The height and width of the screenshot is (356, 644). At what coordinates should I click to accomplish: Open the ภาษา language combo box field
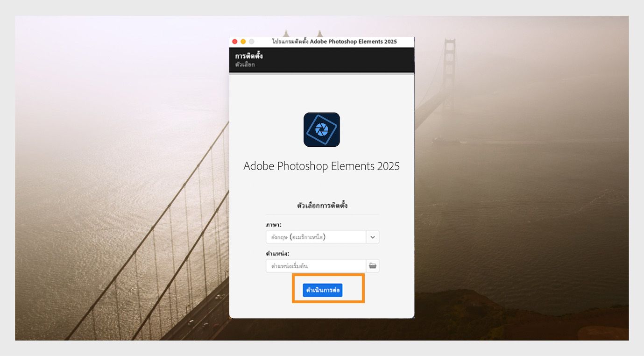click(x=322, y=237)
